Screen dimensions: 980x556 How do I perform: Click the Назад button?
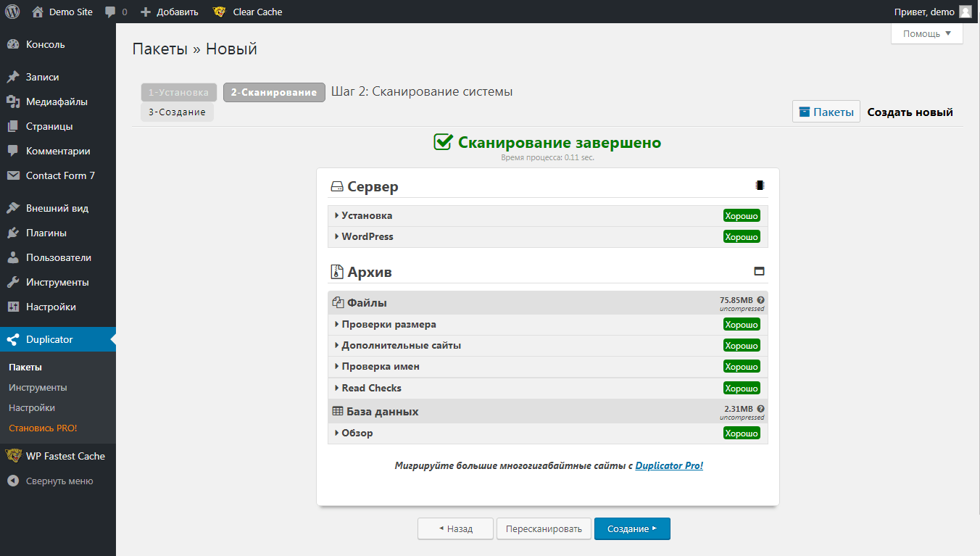(455, 528)
